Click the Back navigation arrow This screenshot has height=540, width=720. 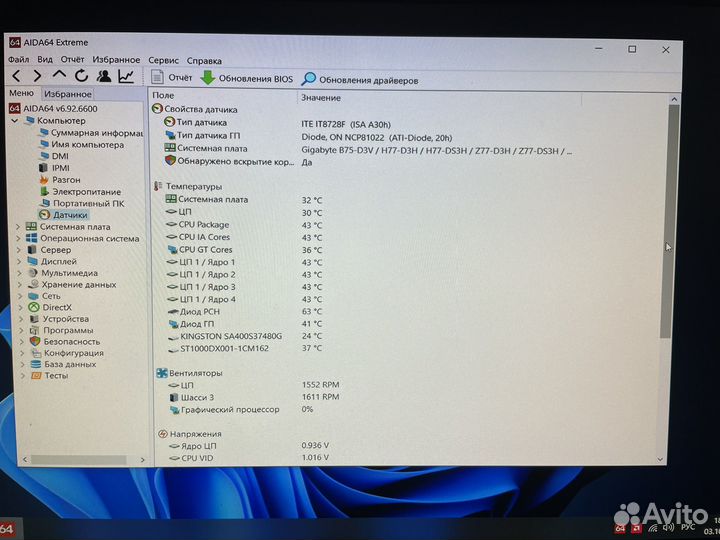click(16, 77)
